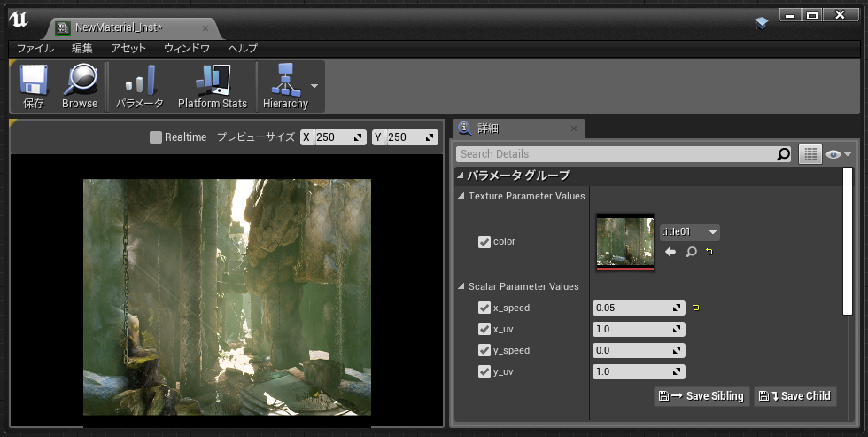Image resolution: width=868 pixels, height=437 pixels.
Task: Open the 編集 menu
Action: pyautogui.click(x=81, y=48)
